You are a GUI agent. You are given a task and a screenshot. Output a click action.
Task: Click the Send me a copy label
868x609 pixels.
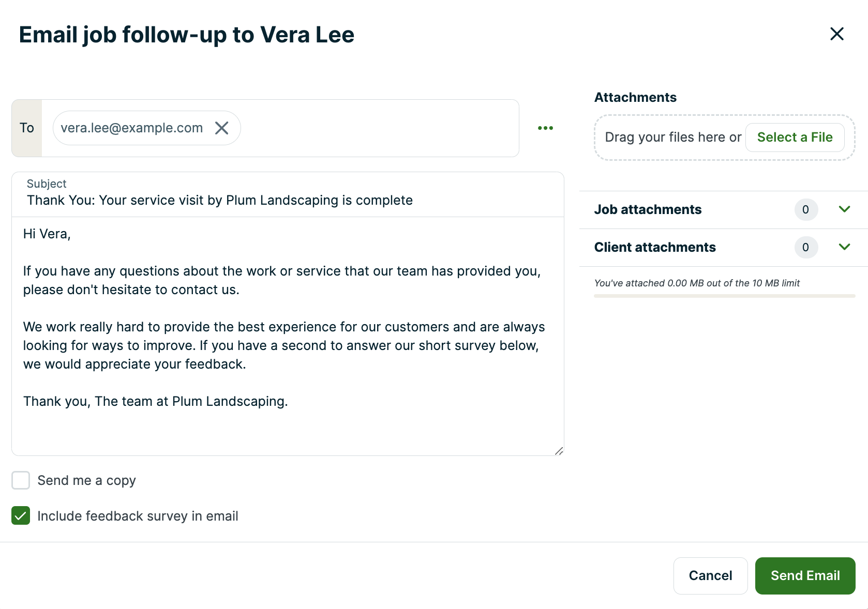[x=86, y=481]
